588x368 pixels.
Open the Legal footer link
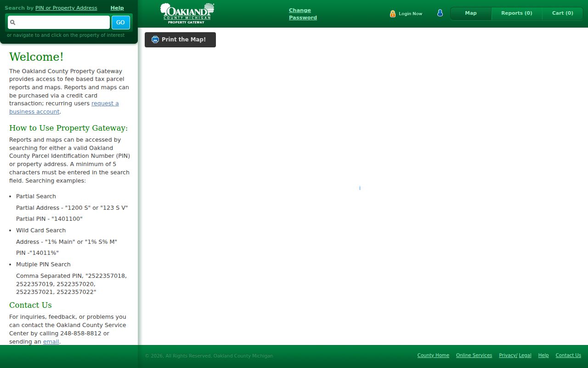(525, 356)
